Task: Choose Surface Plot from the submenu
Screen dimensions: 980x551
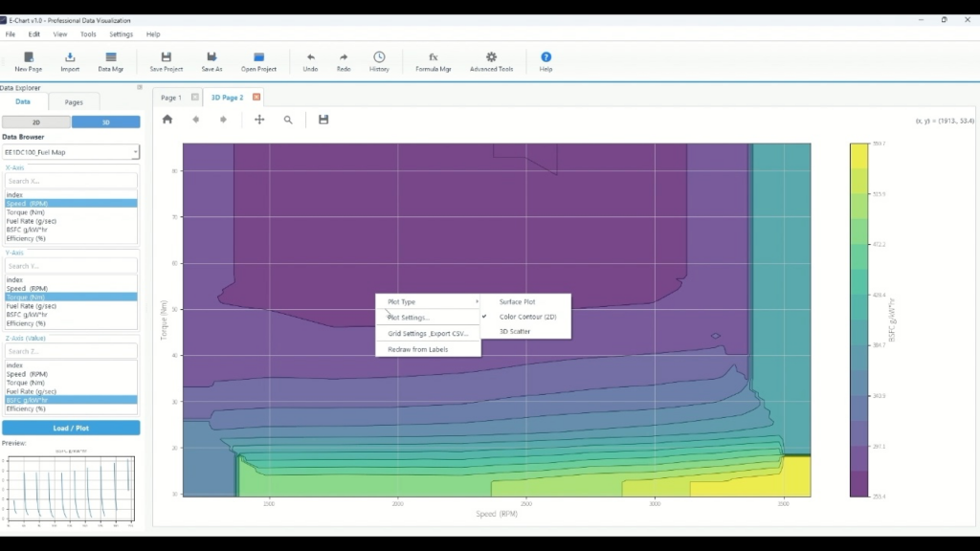Action: 517,301
